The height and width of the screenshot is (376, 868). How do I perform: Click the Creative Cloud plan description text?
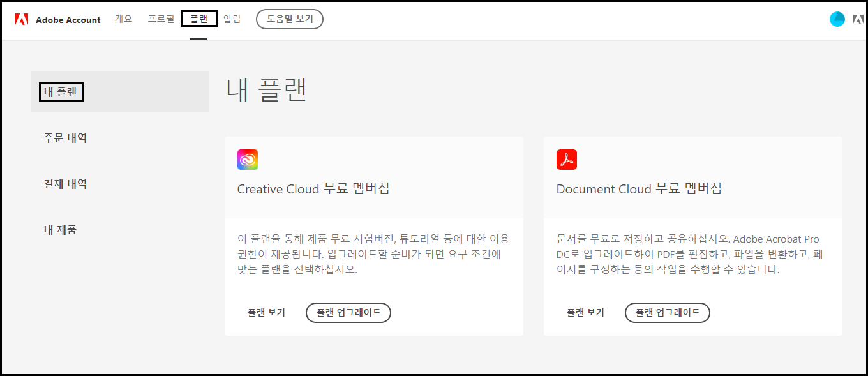pyautogui.click(x=373, y=254)
